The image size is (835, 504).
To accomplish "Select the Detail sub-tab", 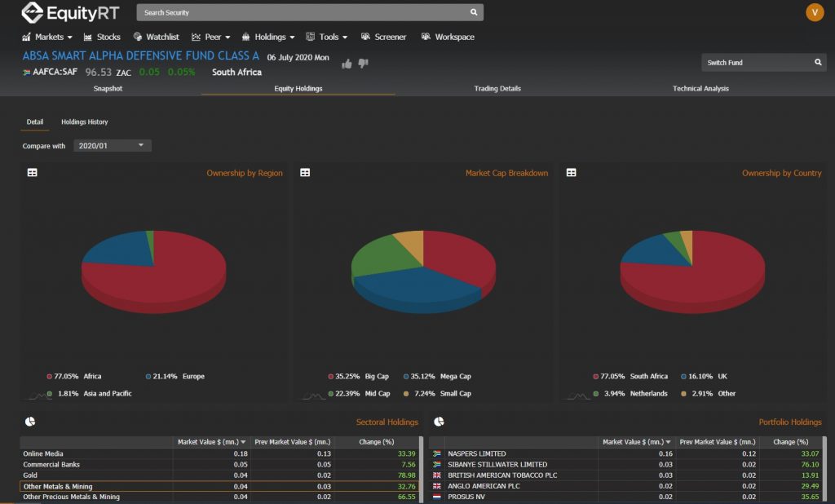I will point(35,122).
